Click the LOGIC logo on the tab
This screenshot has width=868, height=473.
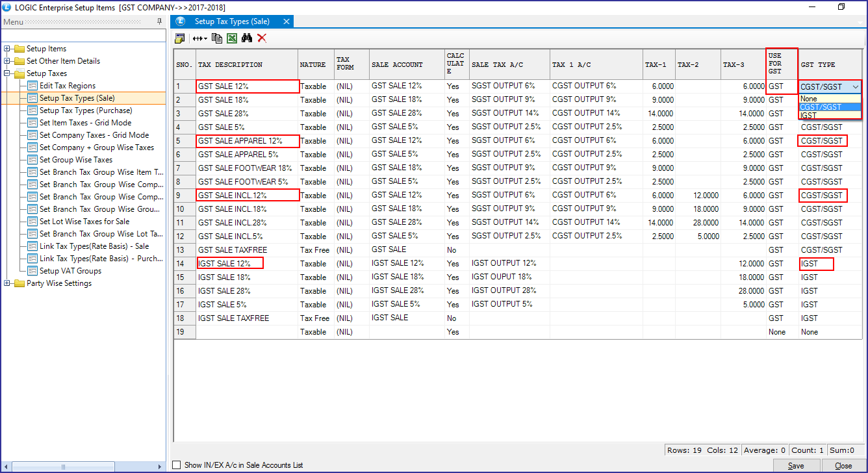(x=181, y=21)
